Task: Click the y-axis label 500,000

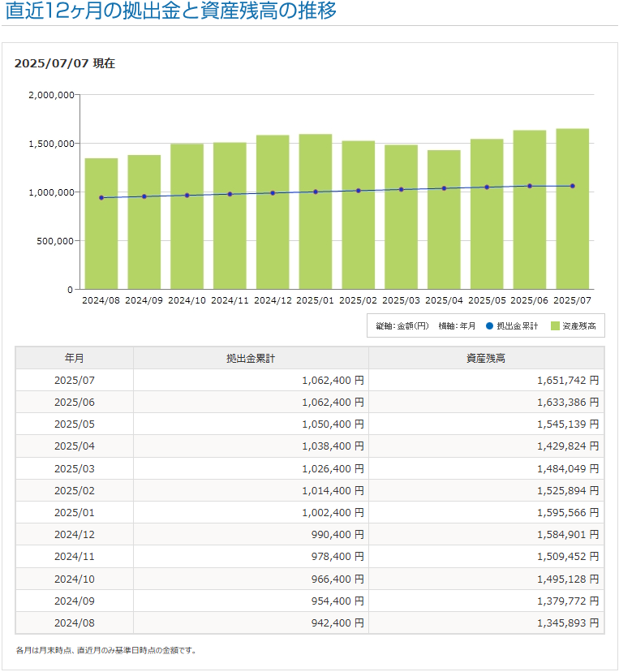Action: tap(55, 241)
